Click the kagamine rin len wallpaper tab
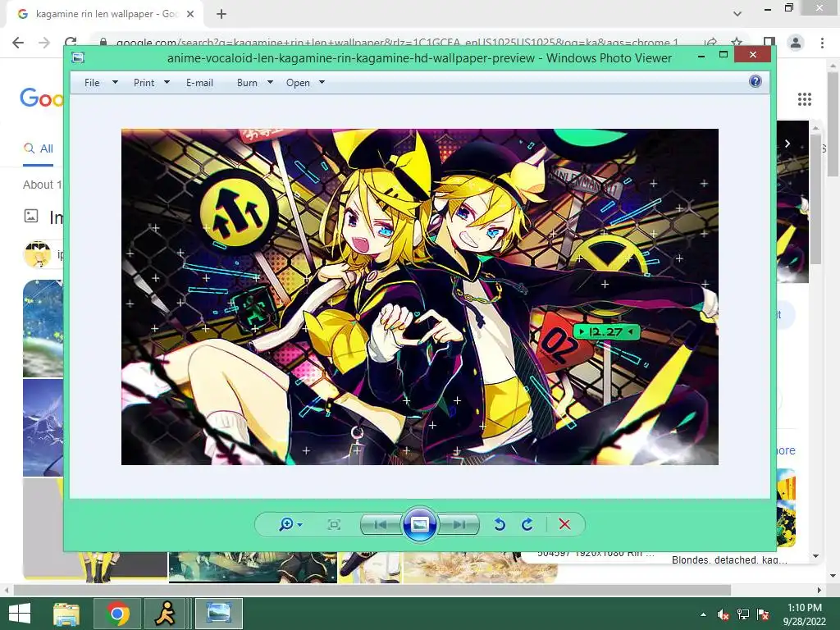The image size is (840, 630). (105, 14)
